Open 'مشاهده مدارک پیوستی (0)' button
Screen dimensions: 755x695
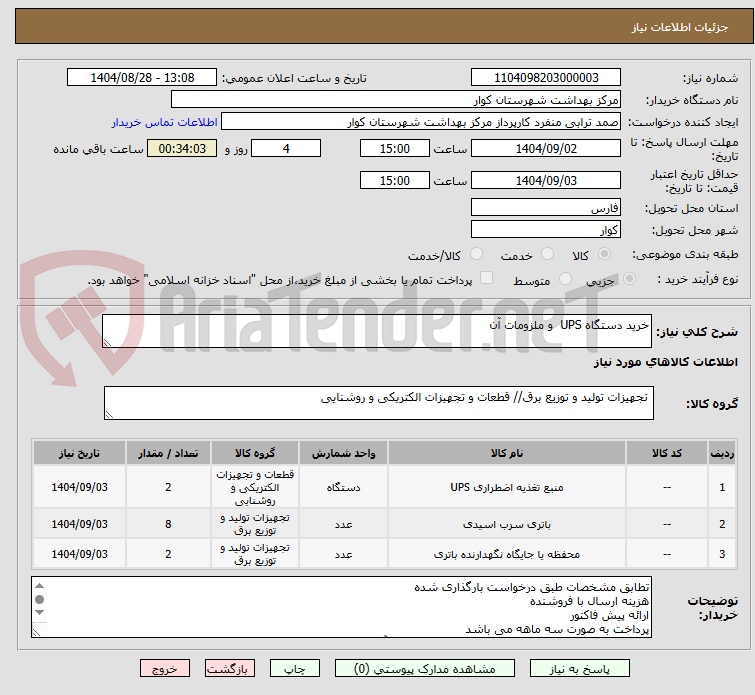[425, 669]
